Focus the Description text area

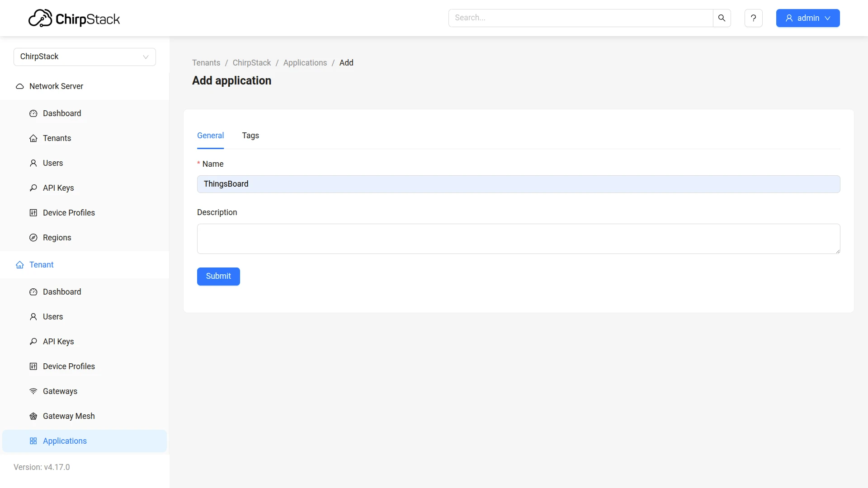(519, 239)
